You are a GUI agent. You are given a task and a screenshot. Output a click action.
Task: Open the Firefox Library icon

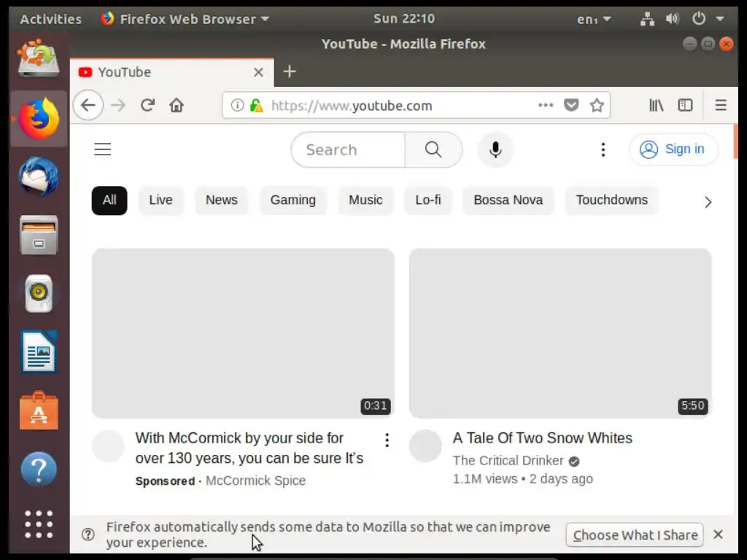pos(656,105)
